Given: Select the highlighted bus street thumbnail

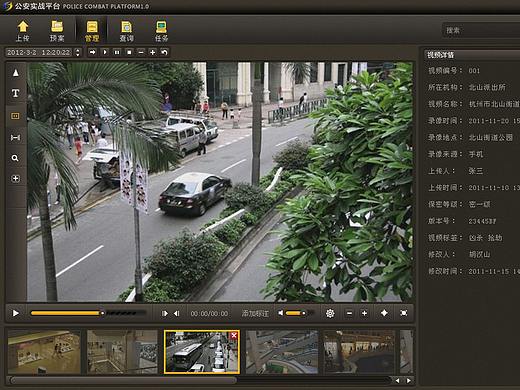Looking at the screenshot, I should (202, 352).
